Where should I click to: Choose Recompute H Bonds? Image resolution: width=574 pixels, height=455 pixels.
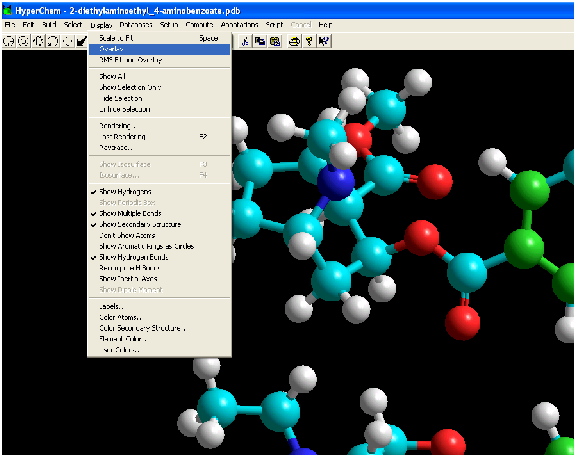[x=159, y=268]
